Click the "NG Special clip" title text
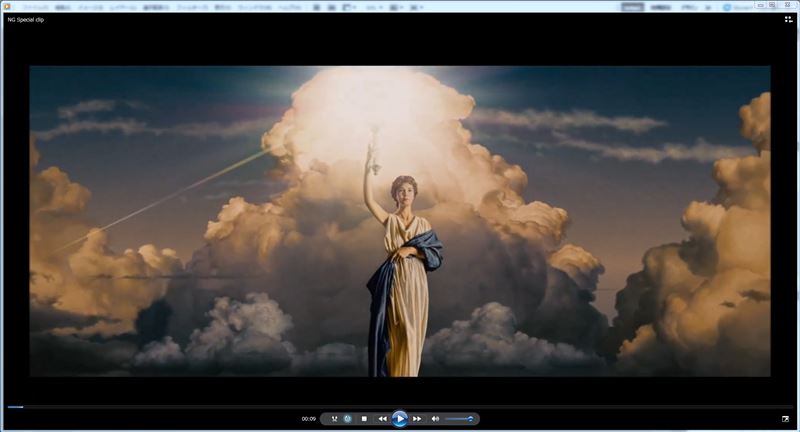 coord(26,20)
